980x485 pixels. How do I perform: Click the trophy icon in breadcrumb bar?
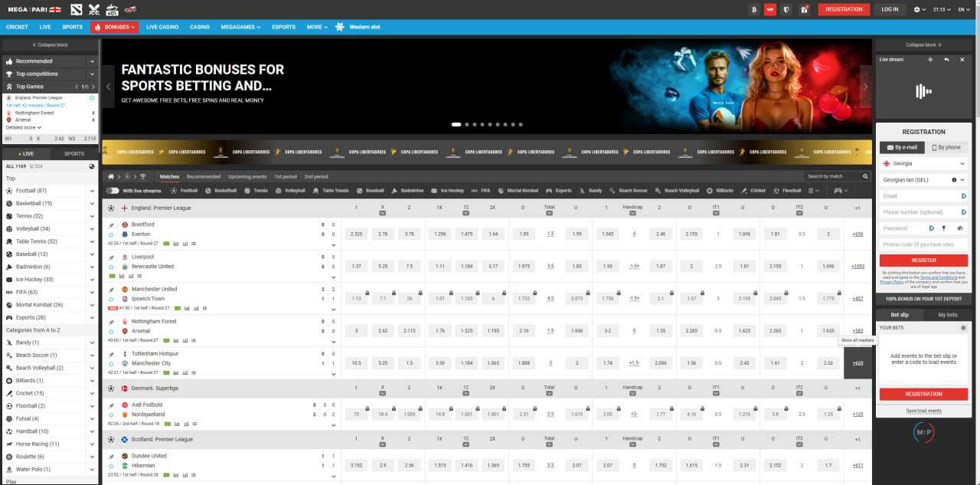(x=143, y=176)
